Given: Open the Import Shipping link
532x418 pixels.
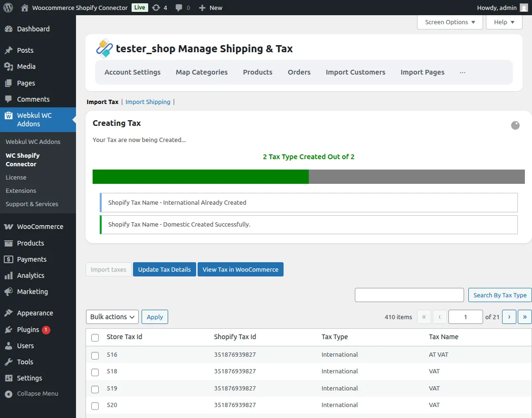Looking at the screenshot, I should point(148,102).
